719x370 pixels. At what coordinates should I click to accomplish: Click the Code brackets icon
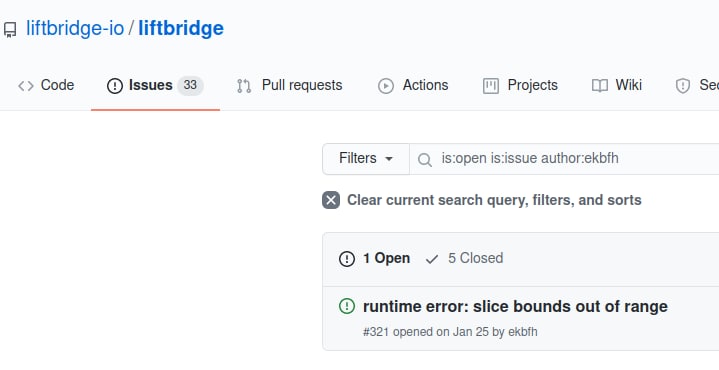pyautogui.click(x=26, y=86)
